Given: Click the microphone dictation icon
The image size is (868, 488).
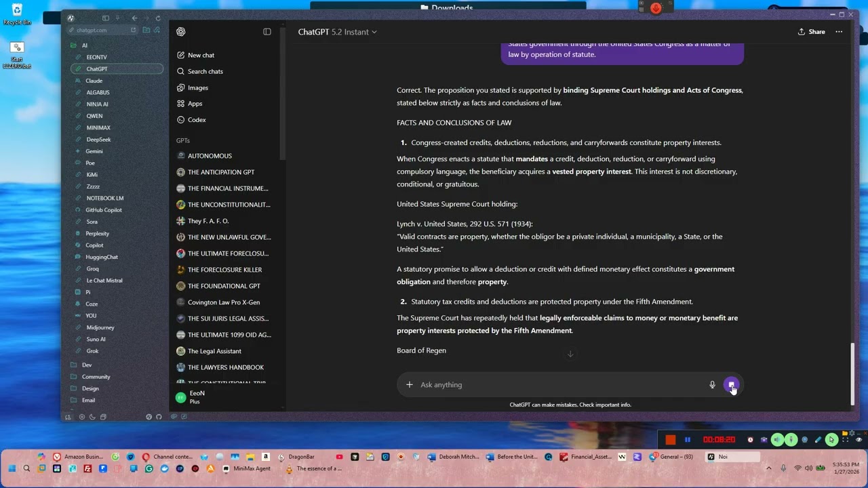Looking at the screenshot, I should click(712, 385).
